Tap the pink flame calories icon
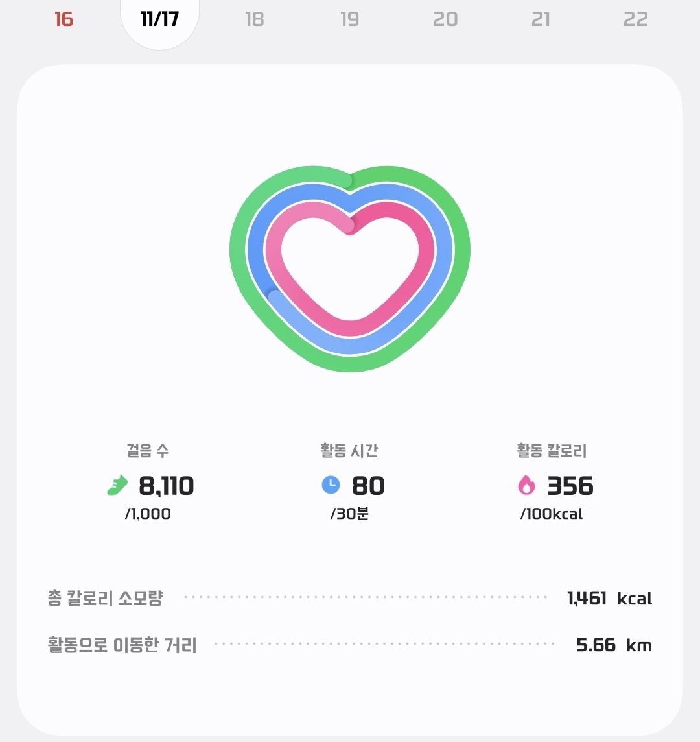The width and height of the screenshot is (700, 742). click(x=526, y=486)
